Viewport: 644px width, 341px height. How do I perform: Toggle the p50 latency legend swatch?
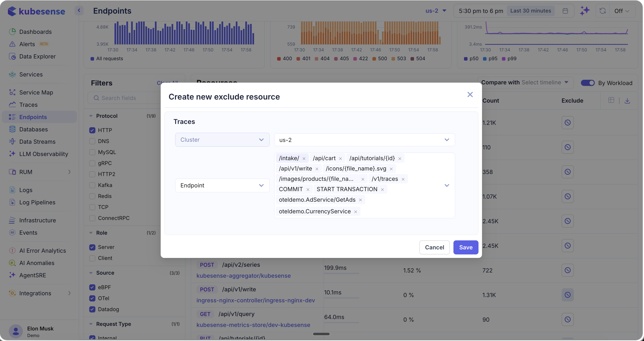466,59
